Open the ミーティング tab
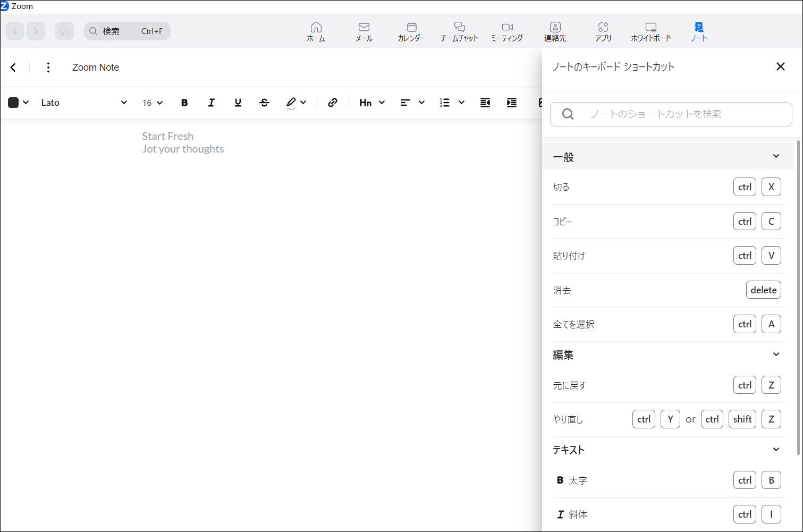The image size is (803, 532). [x=507, y=32]
